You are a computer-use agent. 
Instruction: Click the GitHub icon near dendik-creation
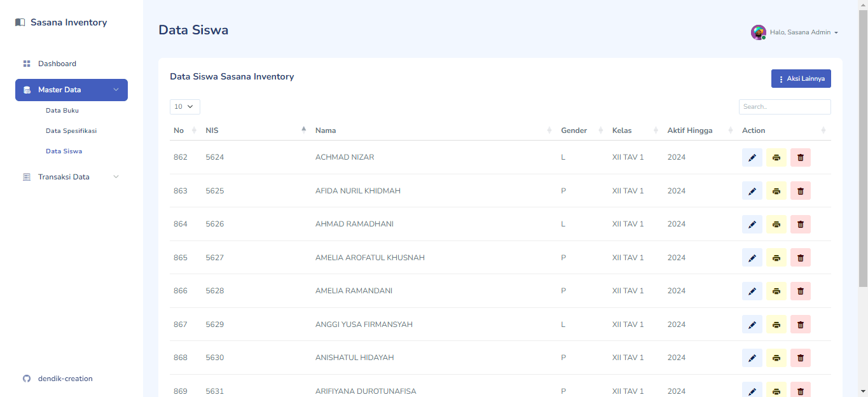(x=27, y=379)
